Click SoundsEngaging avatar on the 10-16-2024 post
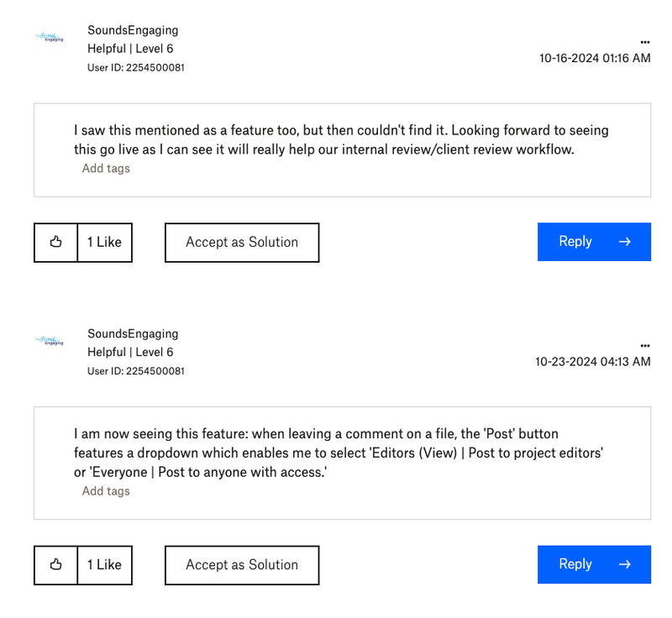 click(x=50, y=38)
